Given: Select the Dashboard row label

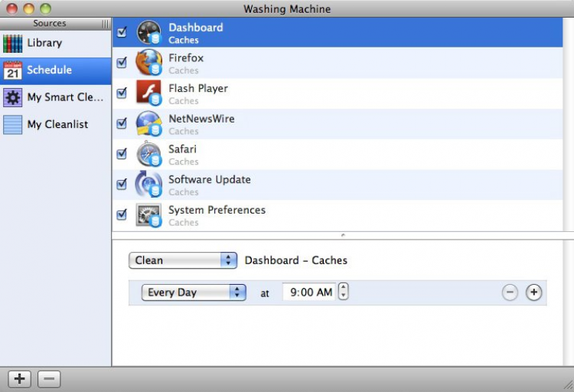Looking at the screenshot, I should tap(195, 28).
